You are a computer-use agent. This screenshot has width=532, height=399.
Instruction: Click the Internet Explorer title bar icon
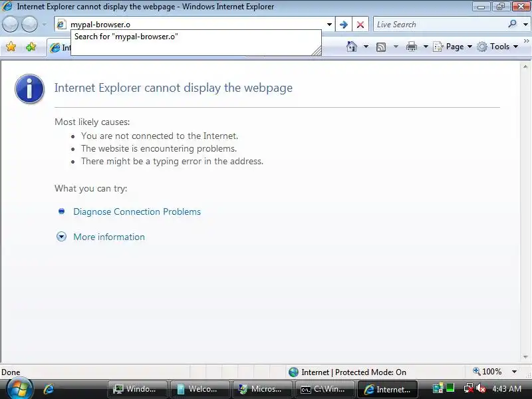(7, 6)
